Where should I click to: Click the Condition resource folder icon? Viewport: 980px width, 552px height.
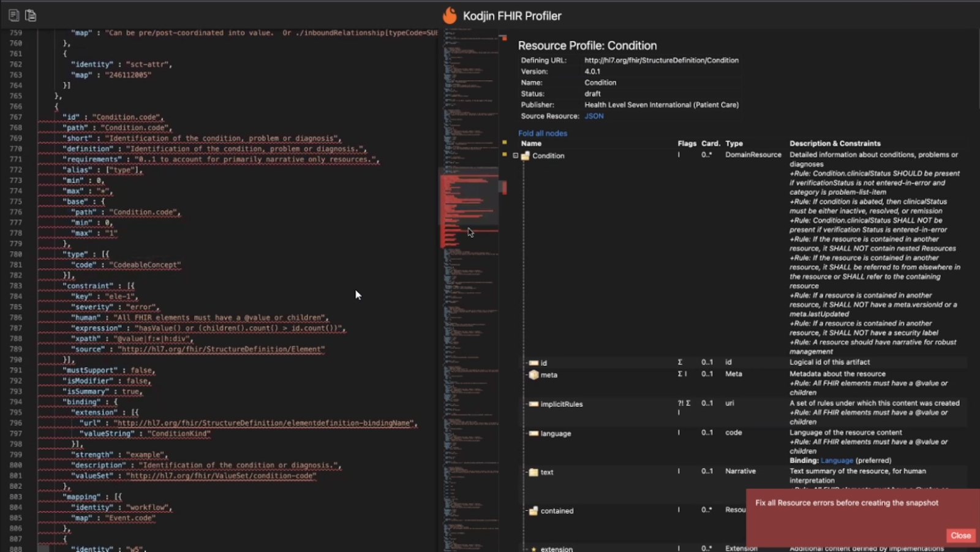click(x=526, y=156)
